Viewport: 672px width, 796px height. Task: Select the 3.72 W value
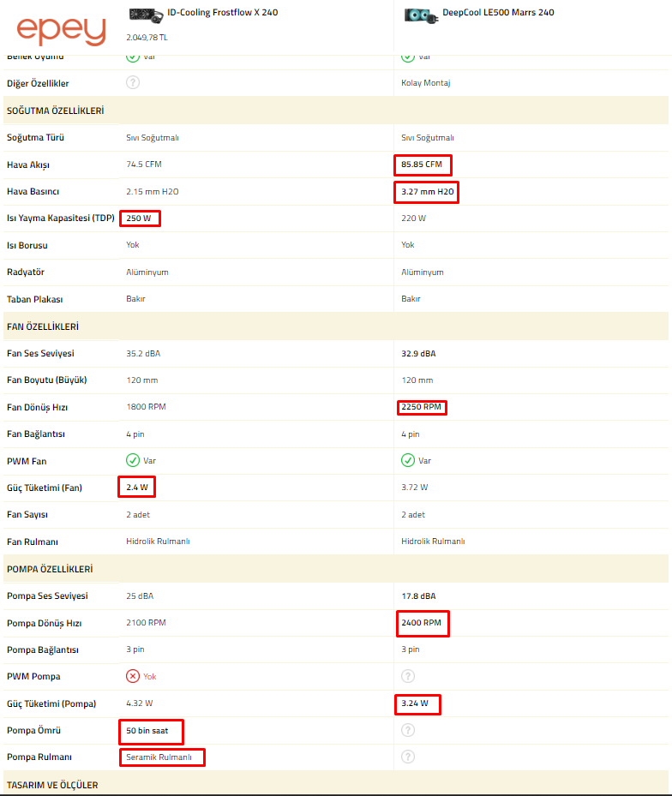[x=415, y=488]
